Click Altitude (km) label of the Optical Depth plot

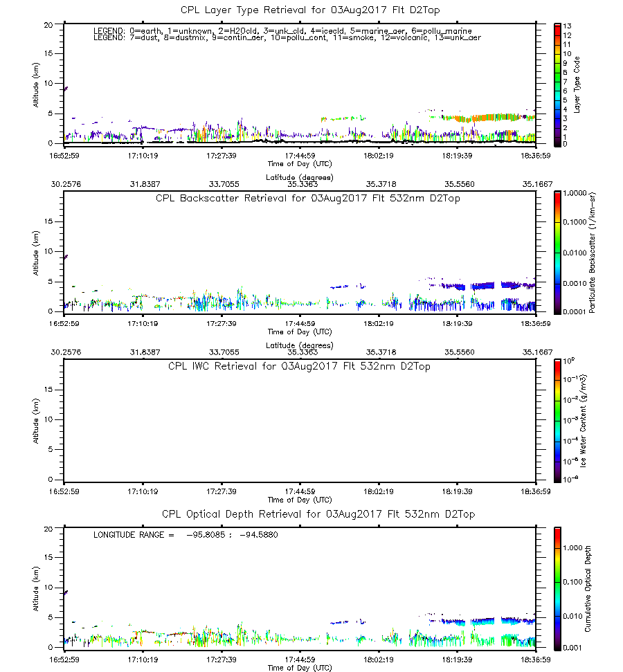click(36, 589)
